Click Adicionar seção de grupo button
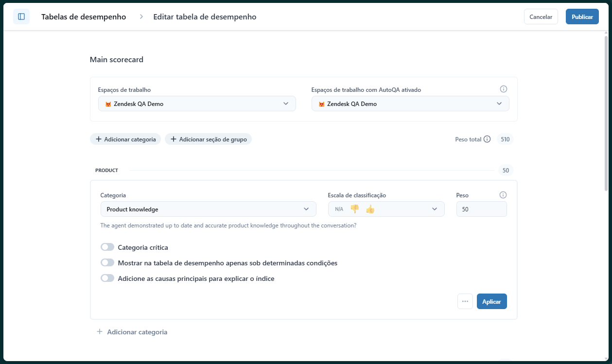This screenshot has width=612, height=364. coord(208,139)
